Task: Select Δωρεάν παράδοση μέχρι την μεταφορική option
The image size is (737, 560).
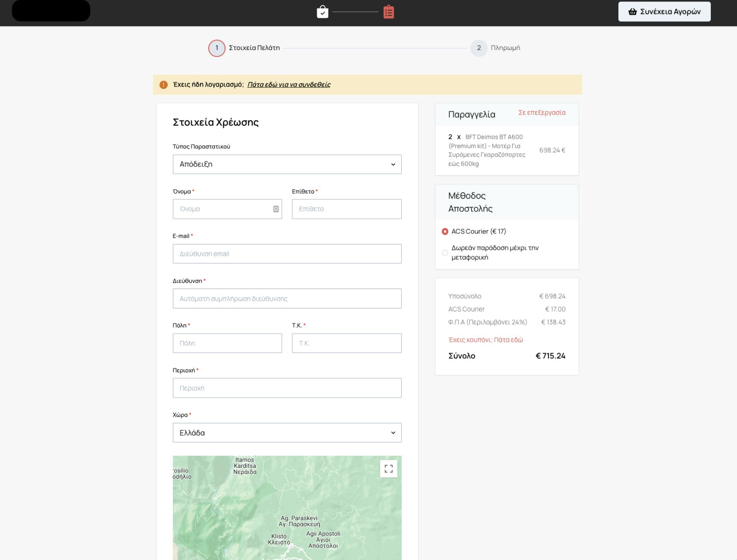Action: pyautogui.click(x=445, y=253)
